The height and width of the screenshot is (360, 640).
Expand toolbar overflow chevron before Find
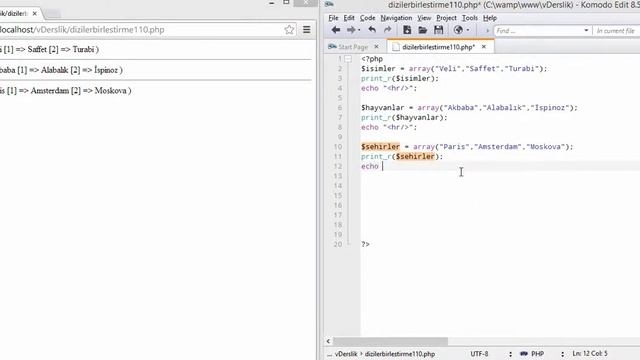487,31
